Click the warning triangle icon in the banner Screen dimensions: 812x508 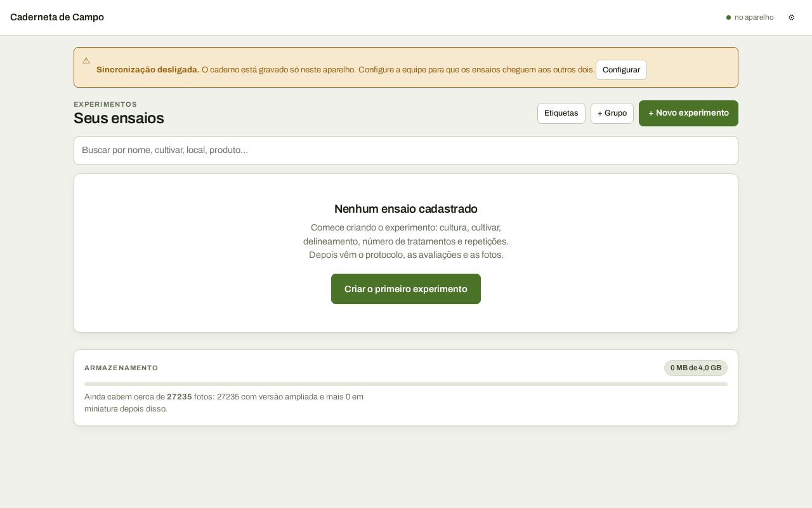86,60
